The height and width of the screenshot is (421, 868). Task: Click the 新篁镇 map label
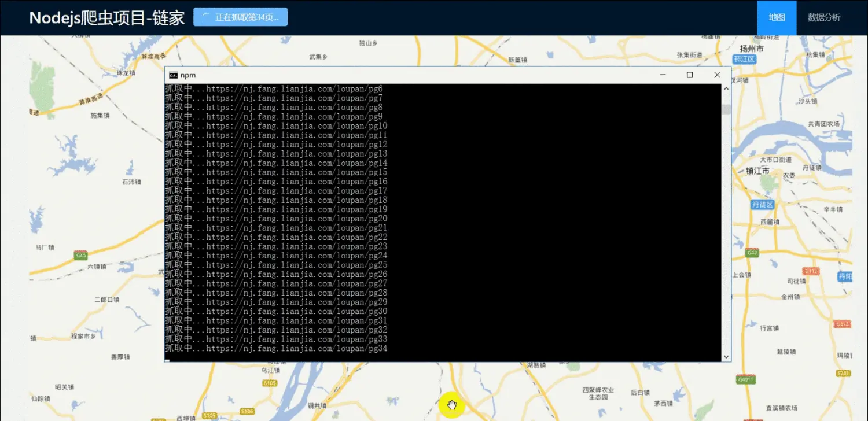[518, 60]
